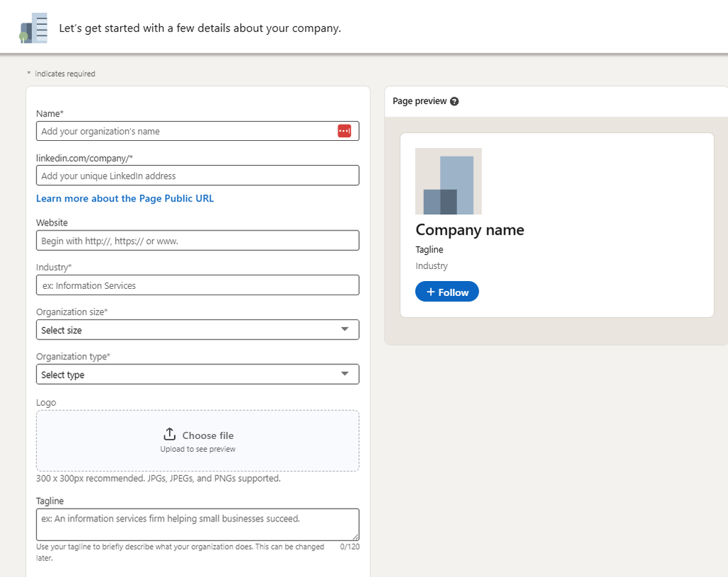Screen dimensions: 728x577
Task: Click the 'Logo' section label
Action: (46, 402)
